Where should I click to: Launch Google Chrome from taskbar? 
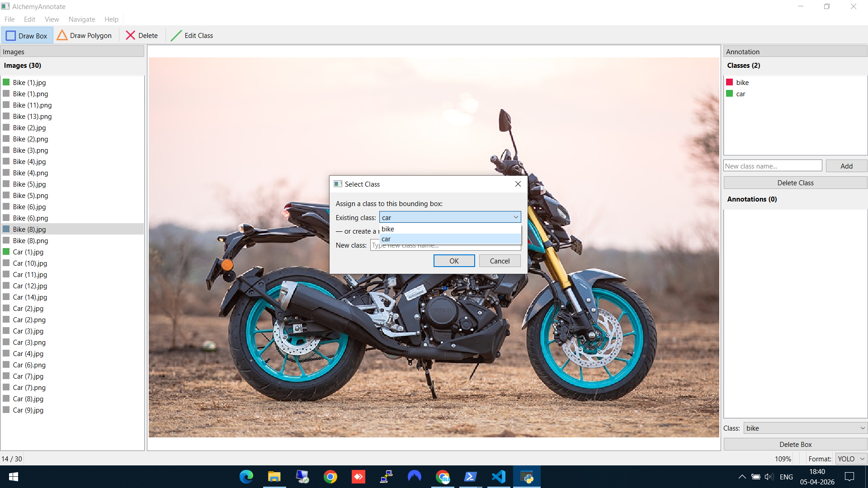click(x=330, y=477)
